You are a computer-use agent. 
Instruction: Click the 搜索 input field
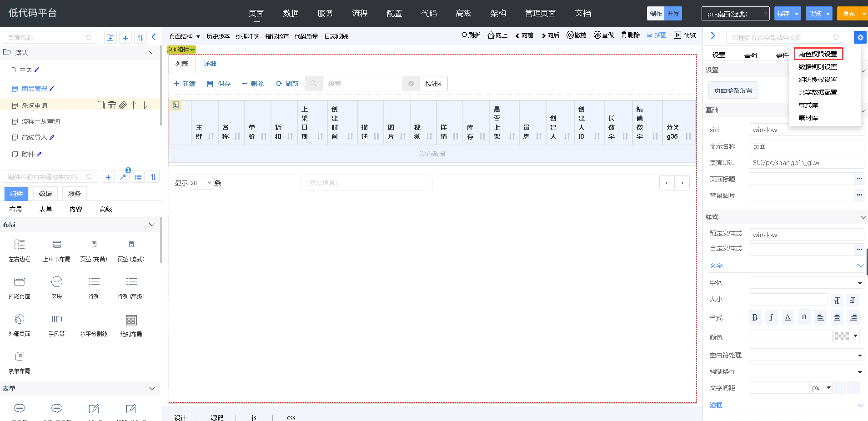[x=361, y=84]
